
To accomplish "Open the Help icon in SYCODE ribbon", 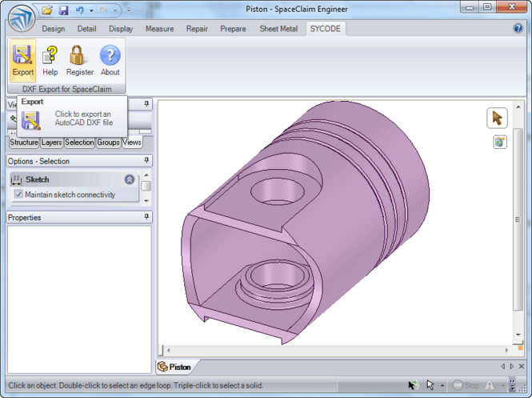I will pyautogui.click(x=50, y=60).
